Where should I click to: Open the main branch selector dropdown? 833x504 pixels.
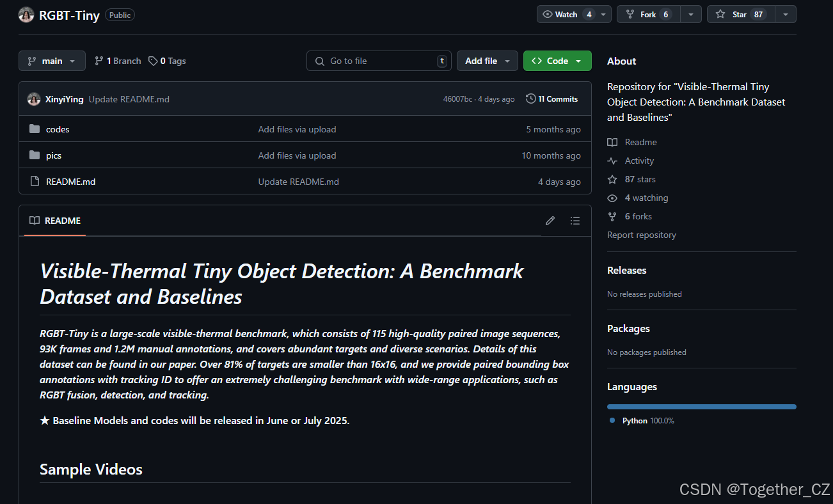click(52, 60)
